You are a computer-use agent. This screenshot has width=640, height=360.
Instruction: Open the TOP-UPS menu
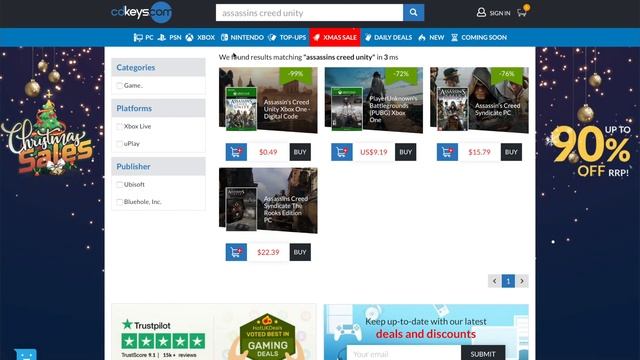pyautogui.click(x=287, y=38)
